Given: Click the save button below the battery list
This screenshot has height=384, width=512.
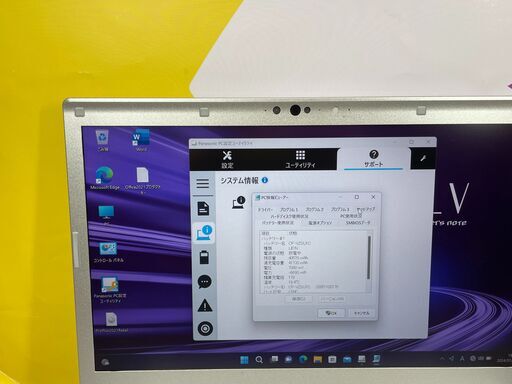Looking at the screenshot, I should click(x=298, y=299).
